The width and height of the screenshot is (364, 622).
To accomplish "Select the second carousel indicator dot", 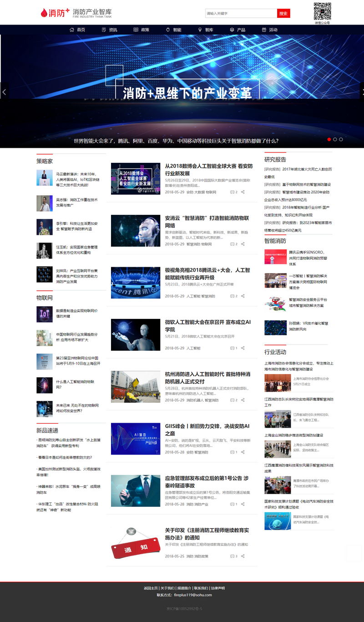I will tap(335, 140).
